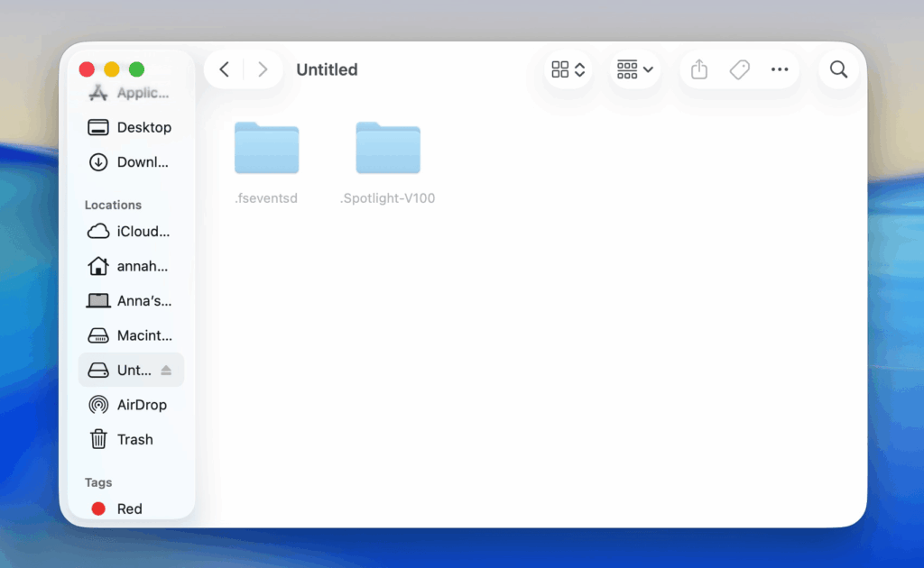924x568 pixels.
Task: Open Trash from the sidebar
Action: pyautogui.click(x=131, y=440)
